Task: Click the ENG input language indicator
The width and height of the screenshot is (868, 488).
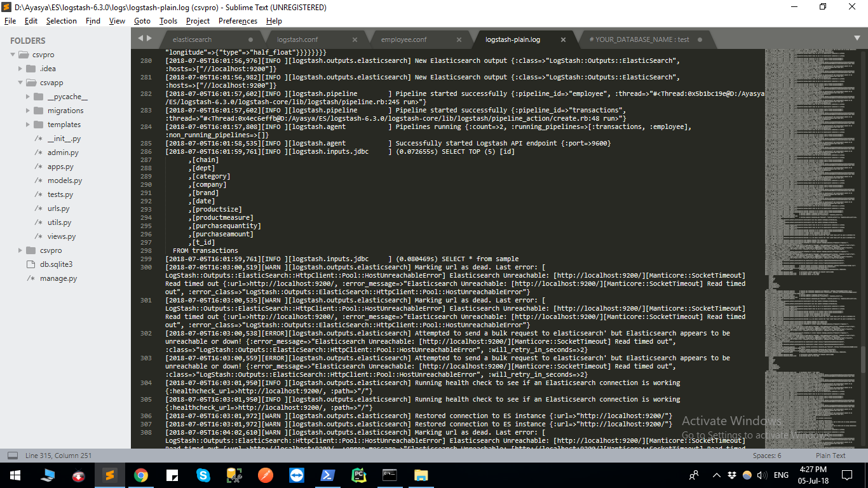Action: pyautogui.click(x=781, y=475)
